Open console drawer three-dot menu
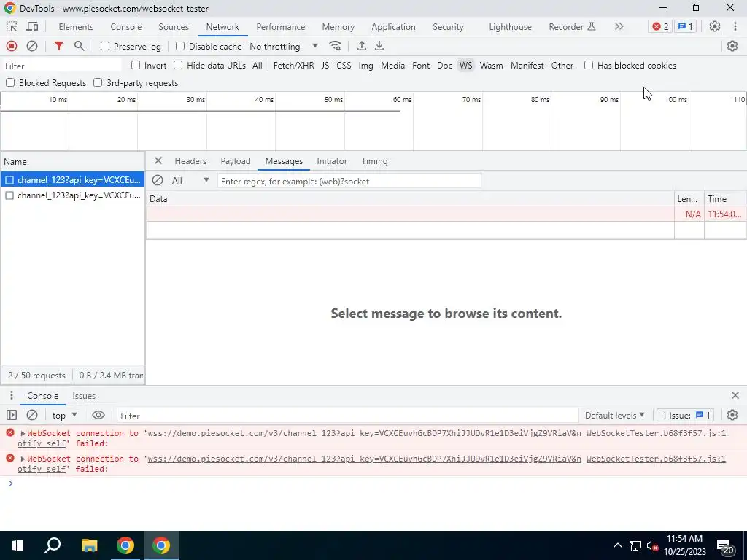747x560 pixels. point(12,396)
